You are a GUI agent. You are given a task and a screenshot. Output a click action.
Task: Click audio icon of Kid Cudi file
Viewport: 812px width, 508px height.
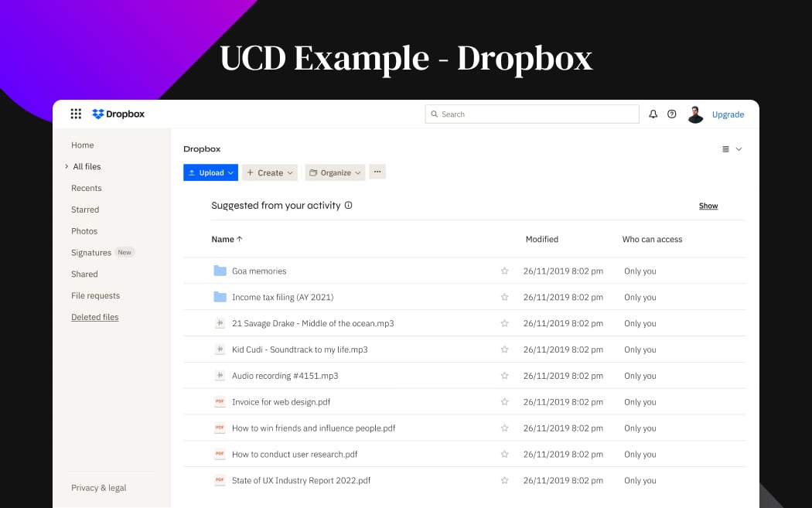[x=220, y=349]
